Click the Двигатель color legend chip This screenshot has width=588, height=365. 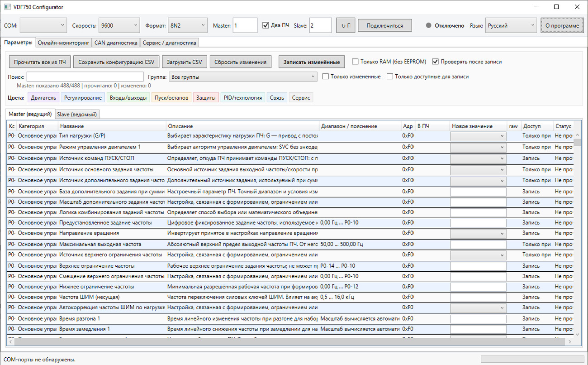(x=43, y=97)
